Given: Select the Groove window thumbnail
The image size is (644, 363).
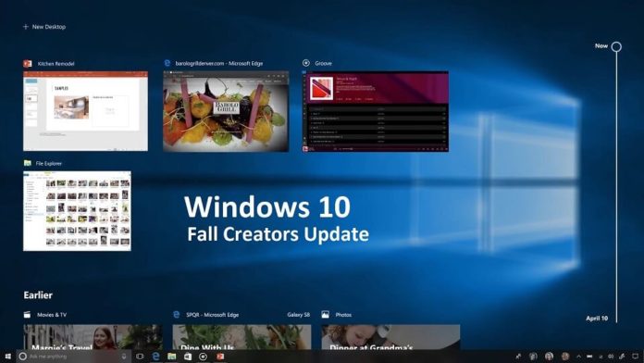Looking at the screenshot, I should (376, 111).
